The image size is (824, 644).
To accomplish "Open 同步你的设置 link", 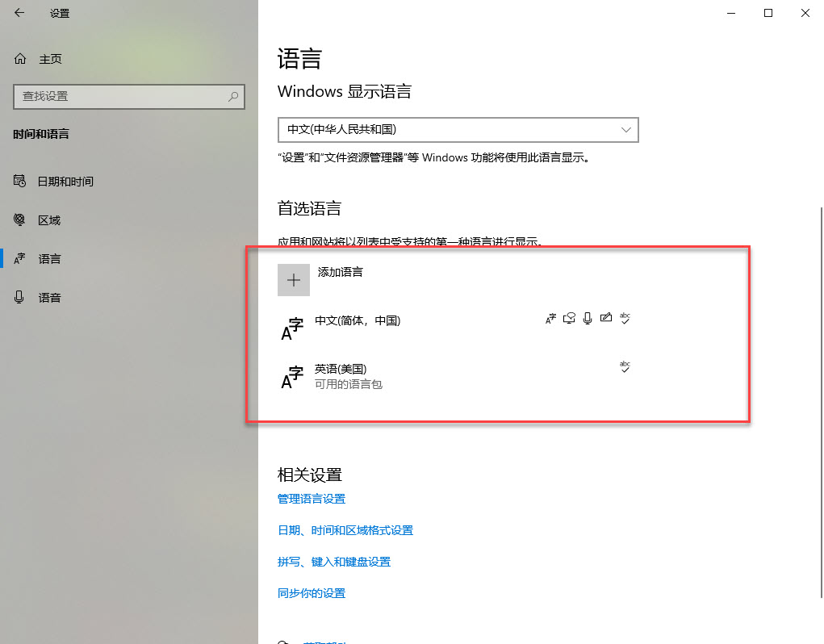I will [x=311, y=594].
